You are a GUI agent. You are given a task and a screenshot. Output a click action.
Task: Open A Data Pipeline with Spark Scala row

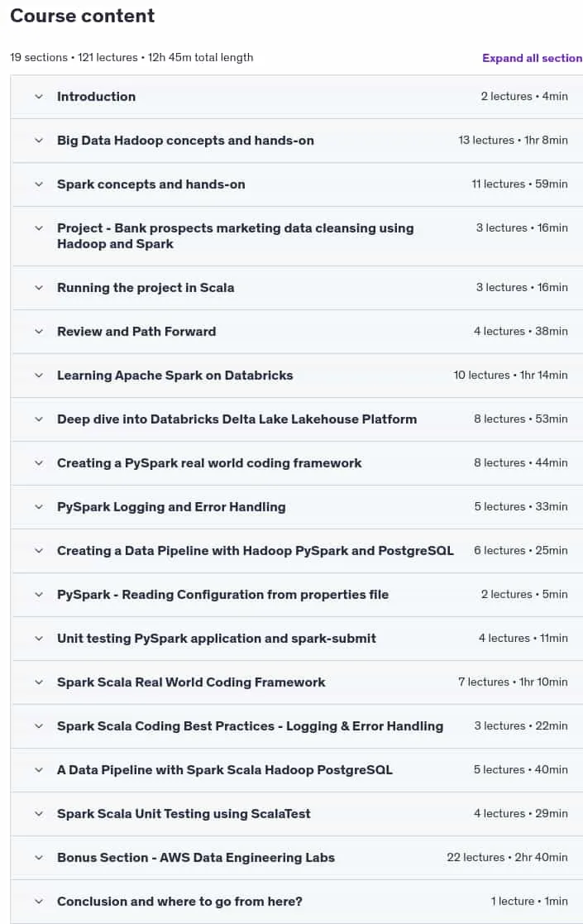tap(296, 770)
